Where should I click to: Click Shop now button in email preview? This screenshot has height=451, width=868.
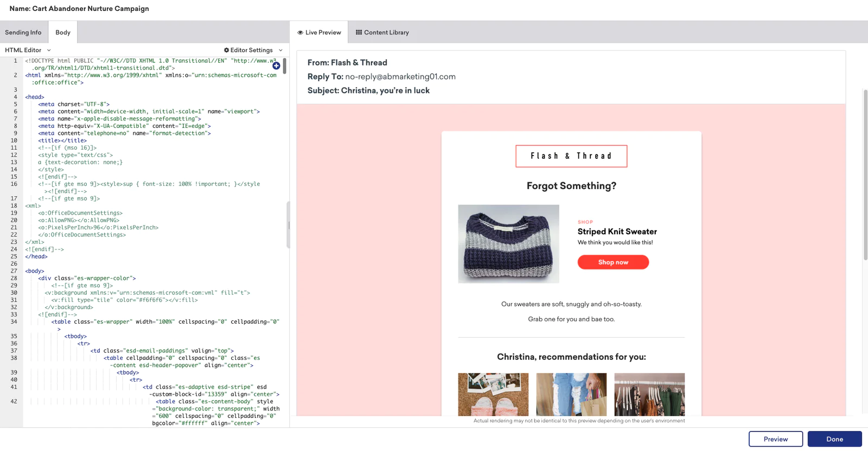pyautogui.click(x=613, y=262)
